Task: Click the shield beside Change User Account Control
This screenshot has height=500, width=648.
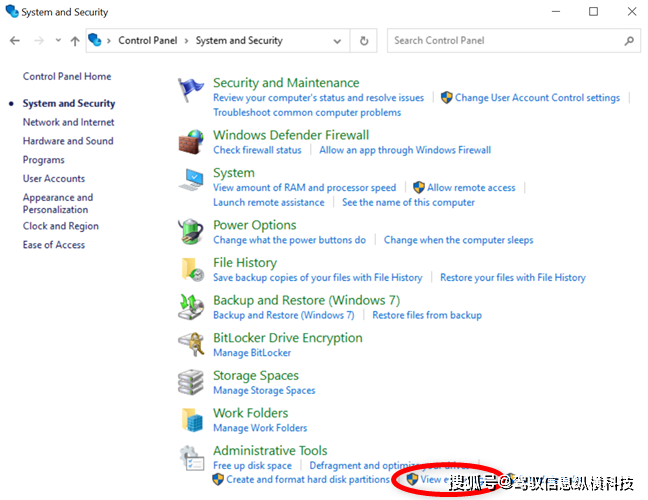Action: (x=446, y=98)
